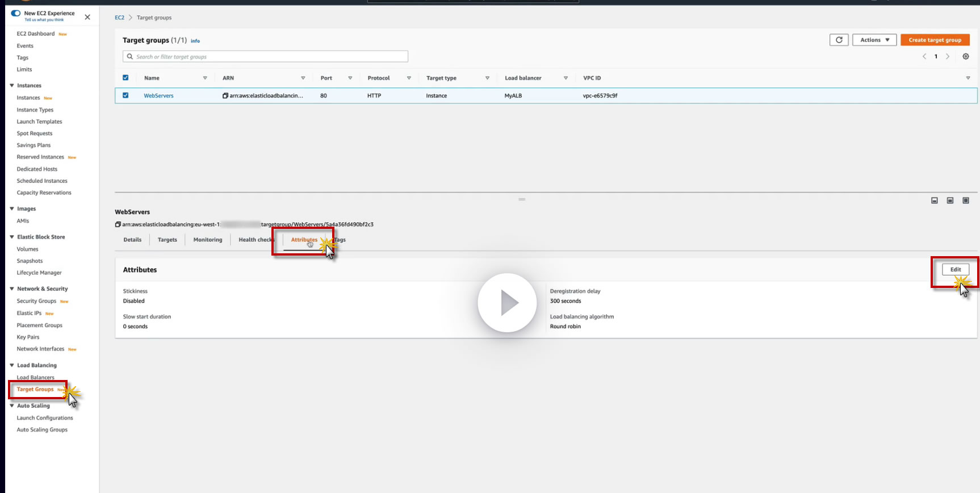Copy the full ARN in the WebServers details panel
This screenshot has width=980, height=493.
pos(118,224)
